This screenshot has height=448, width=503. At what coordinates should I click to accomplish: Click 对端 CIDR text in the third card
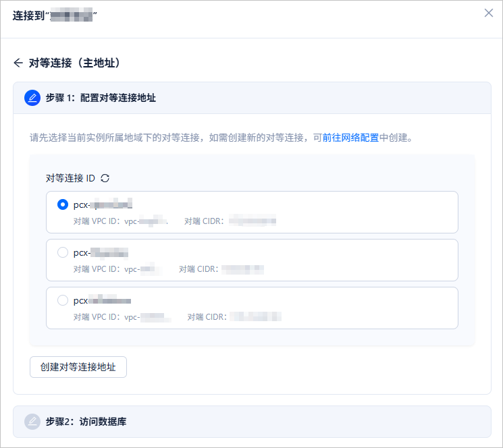click(x=207, y=317)
